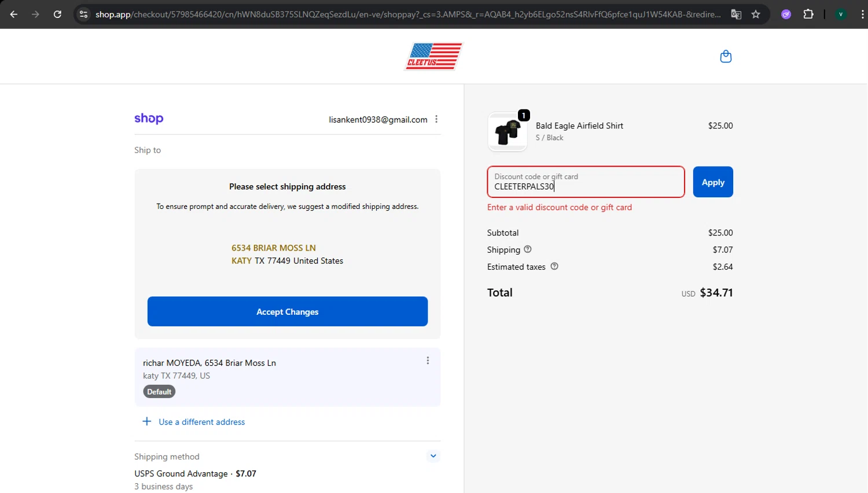Open the purple browser extension icon
Screen dimensions: 868x493
point(786,14)
